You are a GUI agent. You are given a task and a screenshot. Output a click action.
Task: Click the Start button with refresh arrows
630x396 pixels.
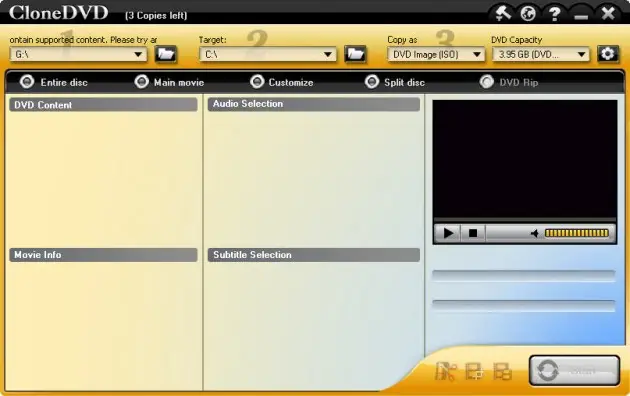coord(574,371)
